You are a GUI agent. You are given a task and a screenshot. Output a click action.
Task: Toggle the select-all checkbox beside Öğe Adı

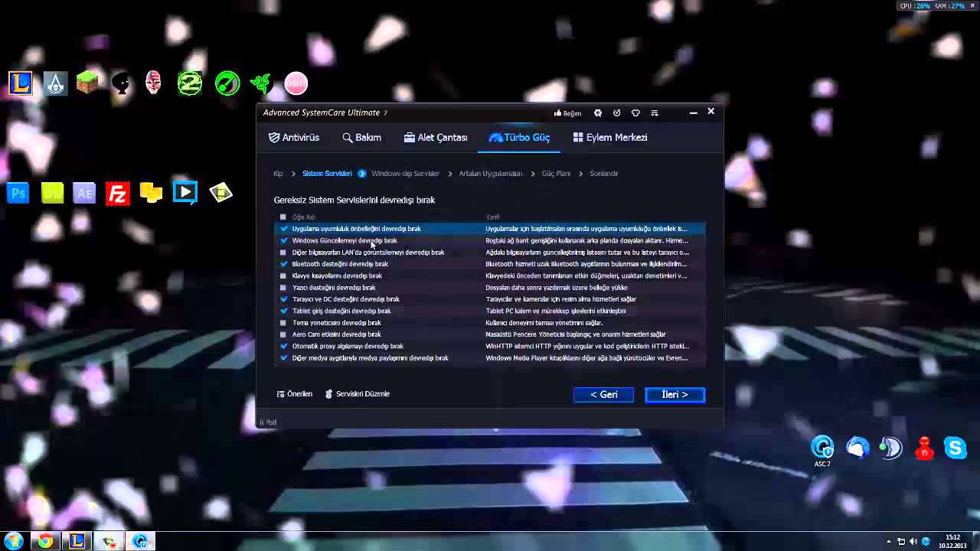[283, 217]
